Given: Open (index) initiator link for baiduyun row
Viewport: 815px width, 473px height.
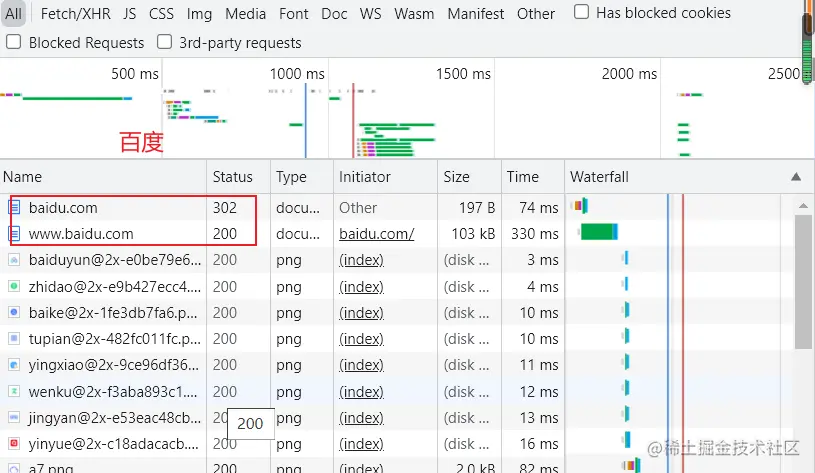Looking at the screenshot, I should pos(361,260).
